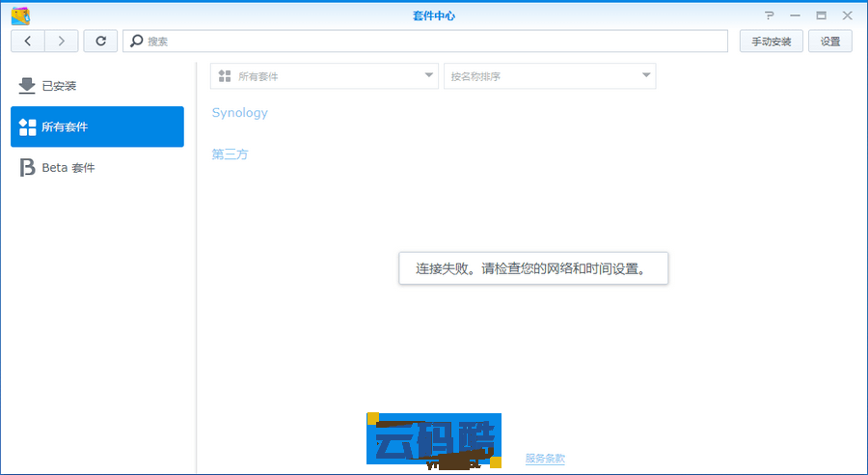Click the Package Center icon in title bar
868x475 pixels.
click(19, 15)
